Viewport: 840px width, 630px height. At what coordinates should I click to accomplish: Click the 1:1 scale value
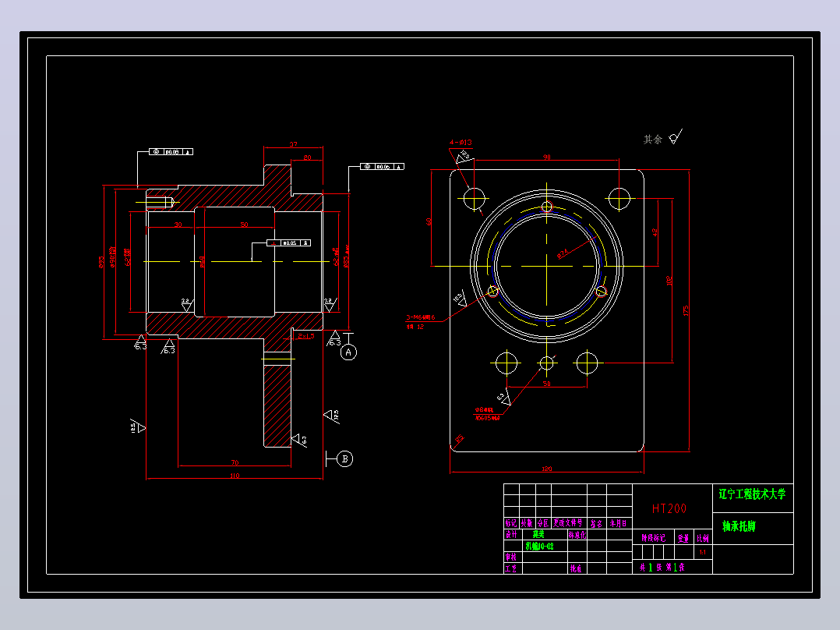702,552
